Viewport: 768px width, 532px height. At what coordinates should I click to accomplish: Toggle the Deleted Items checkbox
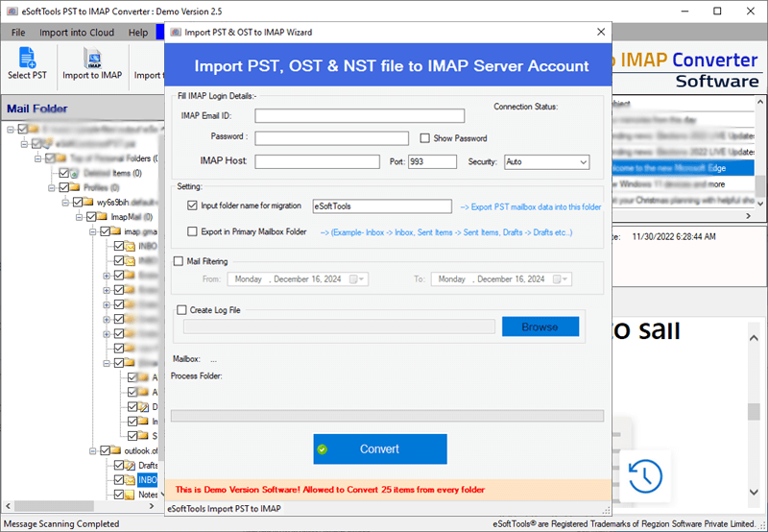63,173
